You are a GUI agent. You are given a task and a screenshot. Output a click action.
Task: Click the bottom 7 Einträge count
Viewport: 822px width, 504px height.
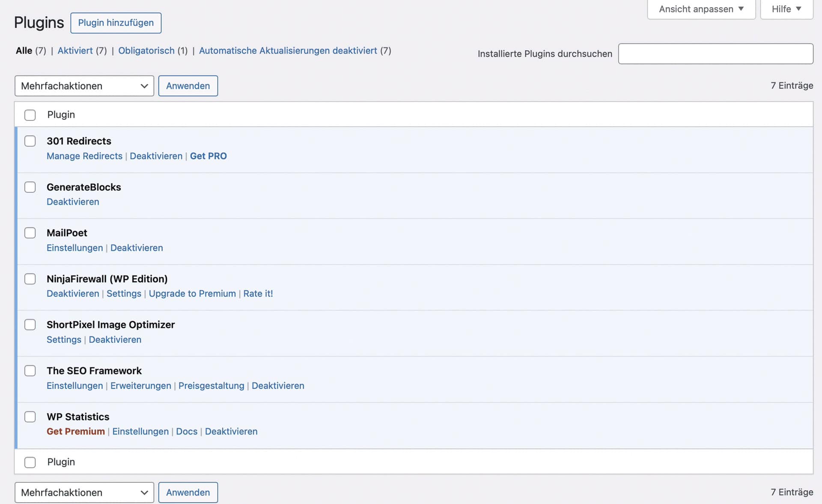click(792, 492)
